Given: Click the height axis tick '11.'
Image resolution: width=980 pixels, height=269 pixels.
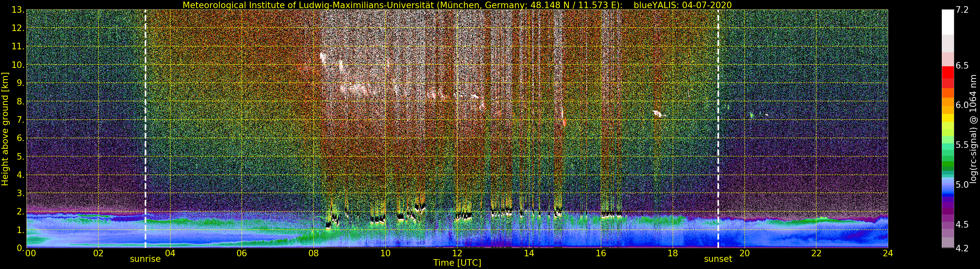Looking at the screenshot, I should (19, 46).
